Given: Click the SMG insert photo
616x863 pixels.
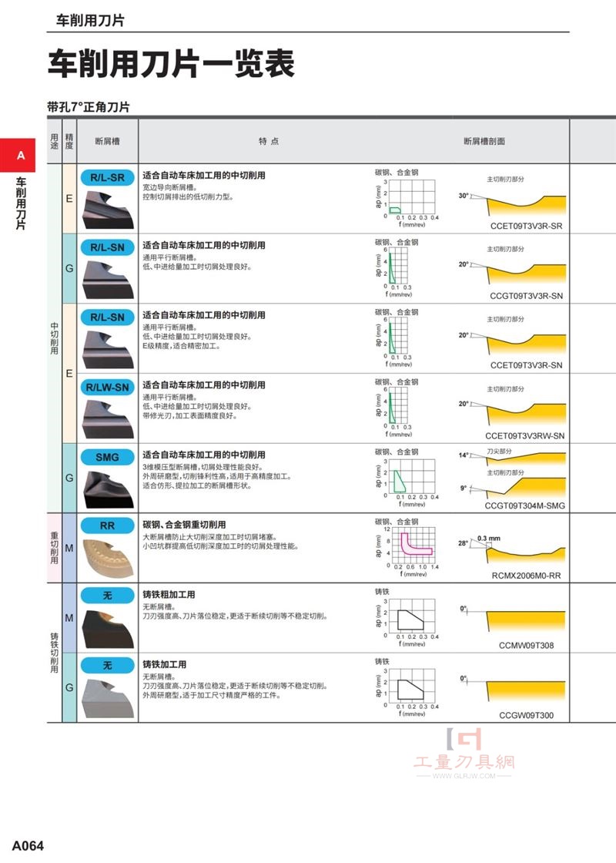Looking at the screenshot, I should [x=109, y=489].
